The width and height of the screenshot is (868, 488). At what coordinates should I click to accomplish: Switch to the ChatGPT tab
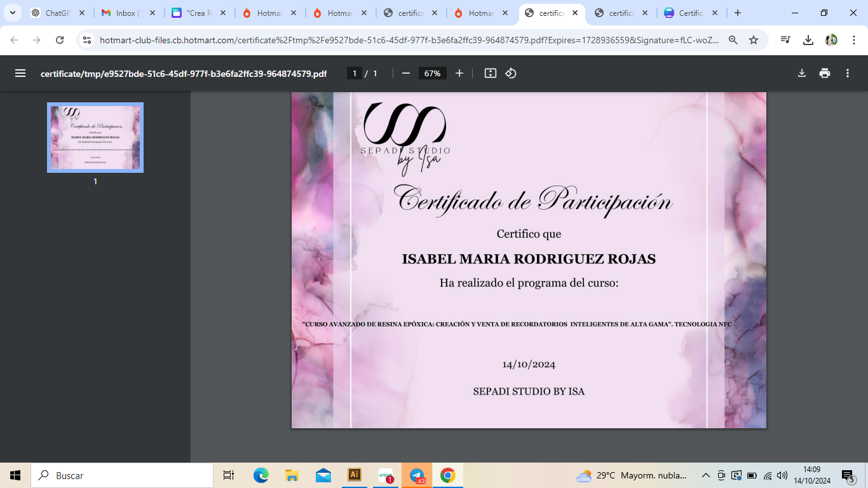[x=57, y=13]
